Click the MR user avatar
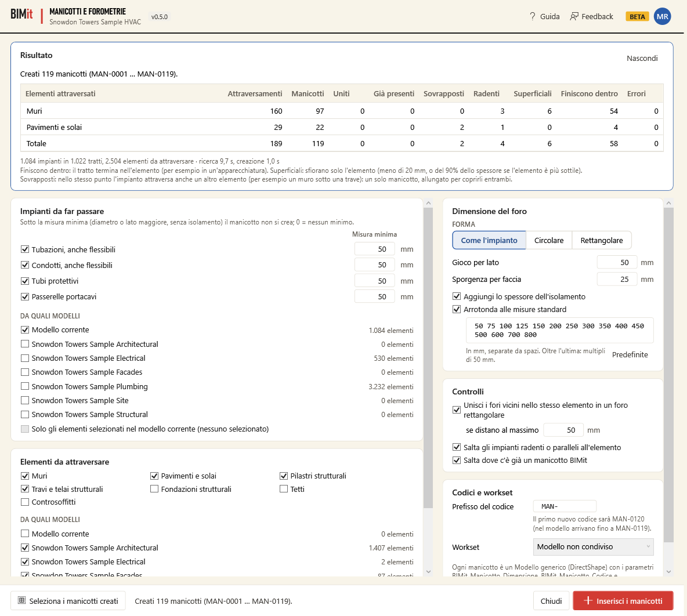The height and width of the screenshot is (616, 687). pos(662,17)
